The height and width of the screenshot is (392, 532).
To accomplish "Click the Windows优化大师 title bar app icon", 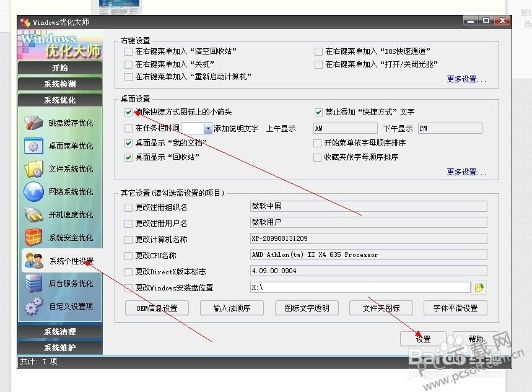I will (25, 22).
